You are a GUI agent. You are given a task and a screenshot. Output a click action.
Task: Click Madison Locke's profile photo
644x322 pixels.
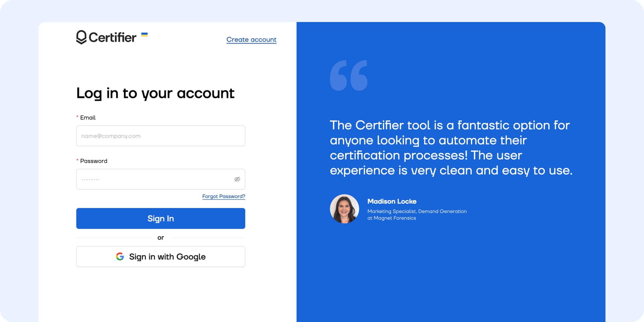pos(344,209)
